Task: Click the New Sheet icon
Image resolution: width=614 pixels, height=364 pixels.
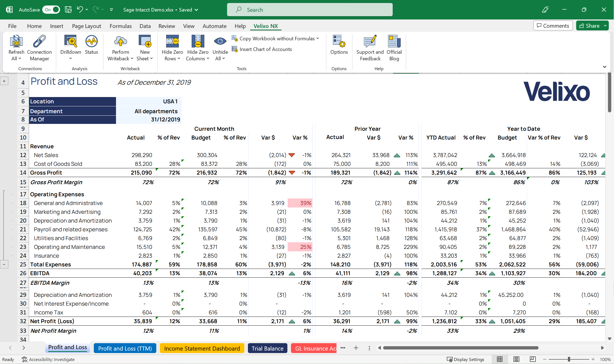Action: [x=145, y=41]
